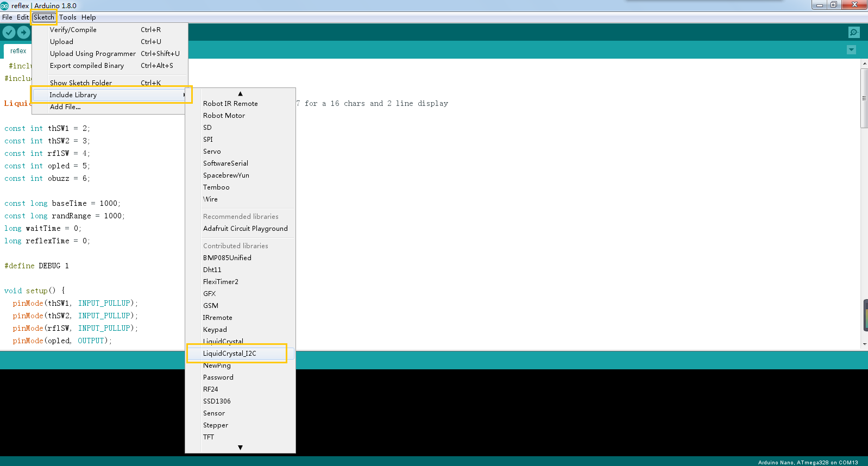This screenshot has height=466, width=868.
Task: Select Robot IR Remote library
Action: [240, 104]
